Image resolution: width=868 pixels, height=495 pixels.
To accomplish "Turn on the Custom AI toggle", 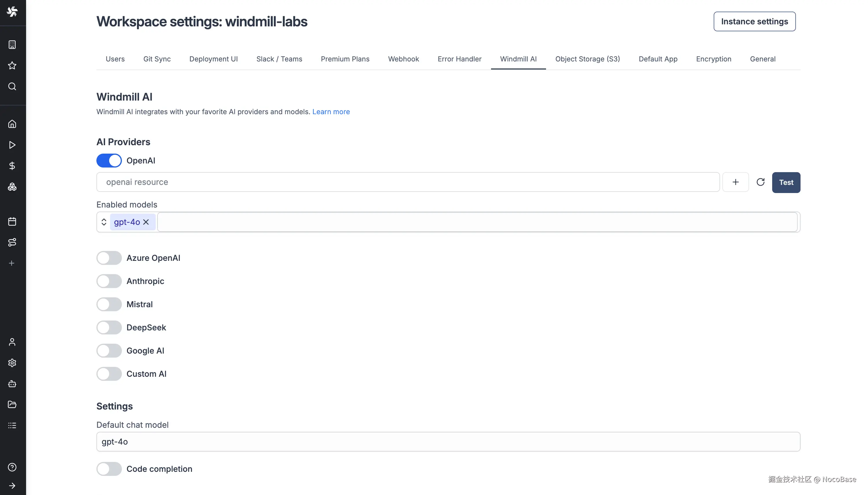I will tap(109, 374).
